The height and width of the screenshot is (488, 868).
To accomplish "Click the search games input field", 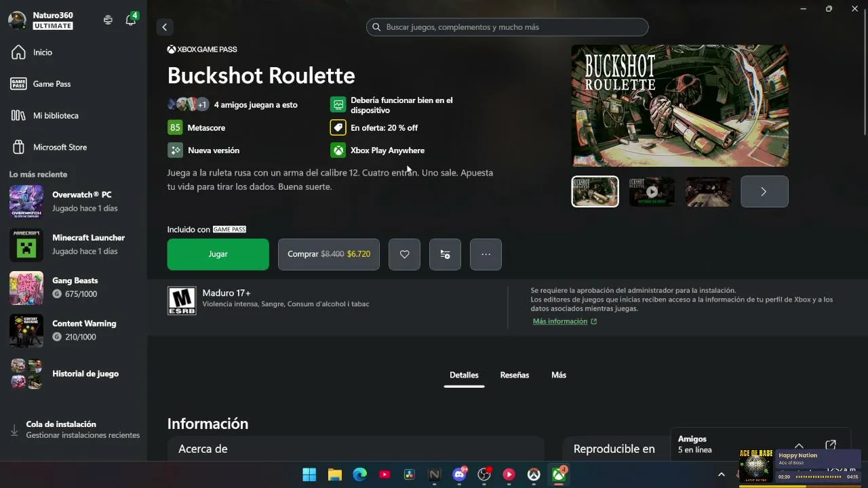I will [507, 27].
